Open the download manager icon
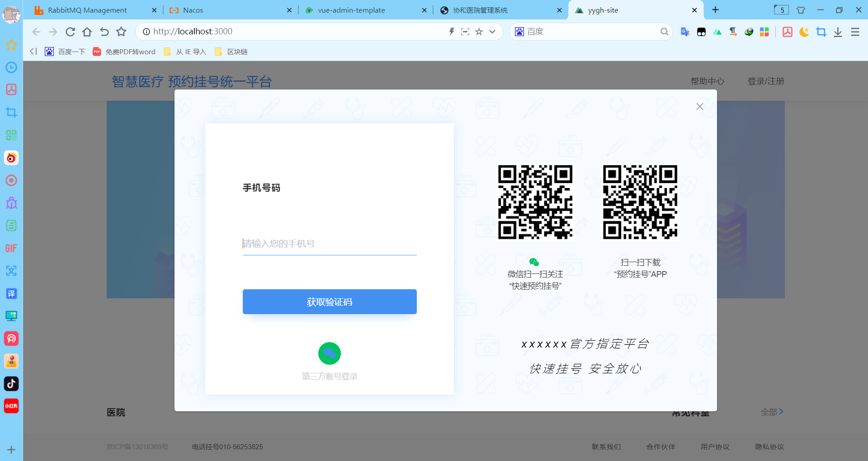868x461 pixels. (839, 32)
